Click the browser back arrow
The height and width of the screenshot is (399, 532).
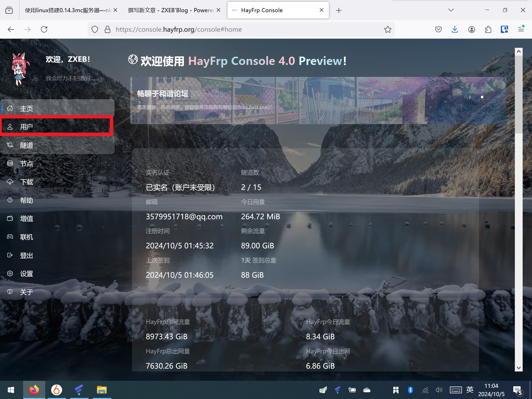(x=11, y=29)
